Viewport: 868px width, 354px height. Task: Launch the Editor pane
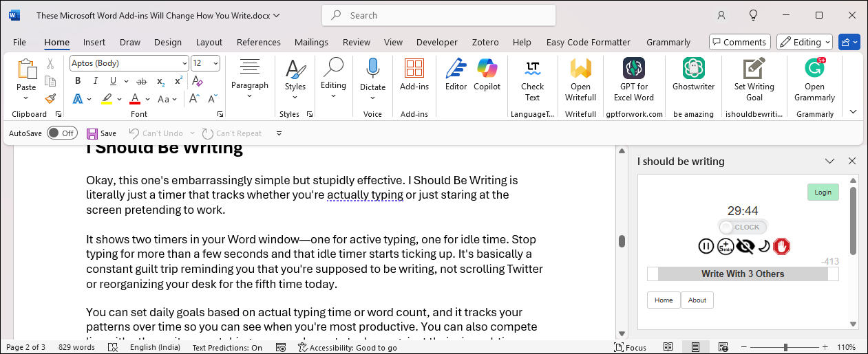tap(456, 75)
